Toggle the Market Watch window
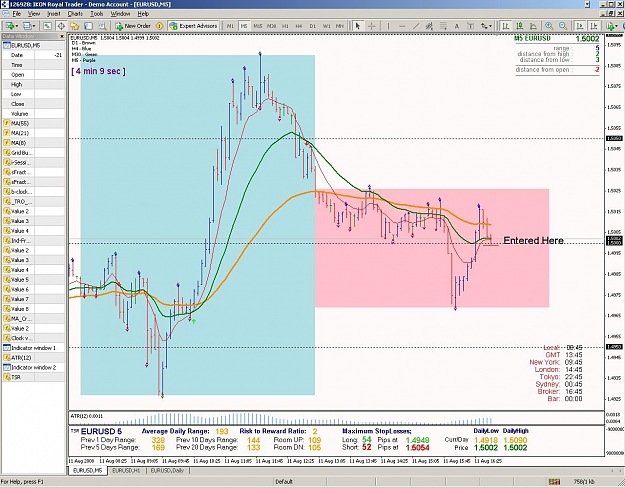625x488 pixels. pyautogui.click(x=47, y=26)
